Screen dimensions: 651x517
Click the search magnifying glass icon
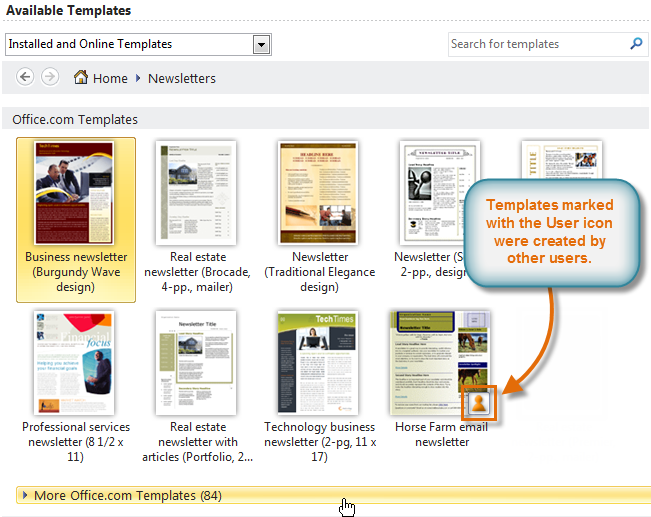click(636, 44)
